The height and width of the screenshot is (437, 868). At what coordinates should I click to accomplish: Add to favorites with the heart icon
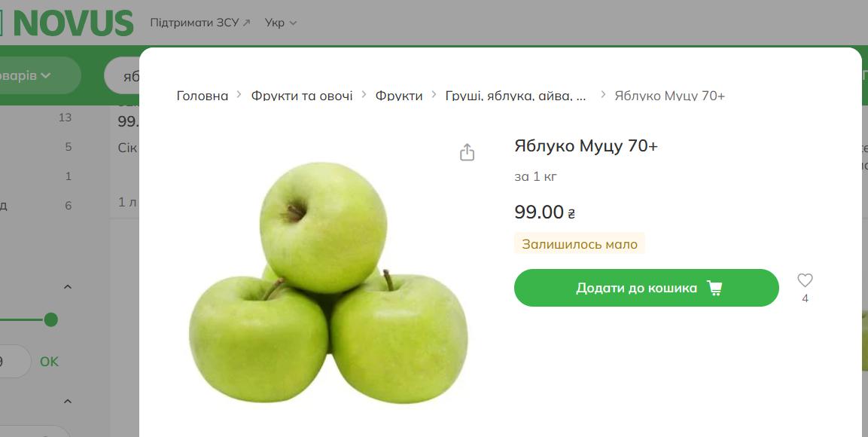pyautogui.click(x=805, y=280)
